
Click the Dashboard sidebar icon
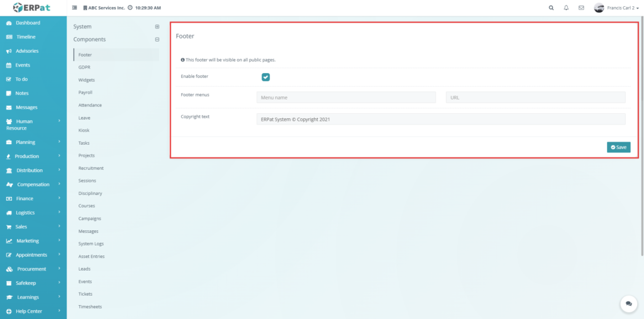coord(9,23)
